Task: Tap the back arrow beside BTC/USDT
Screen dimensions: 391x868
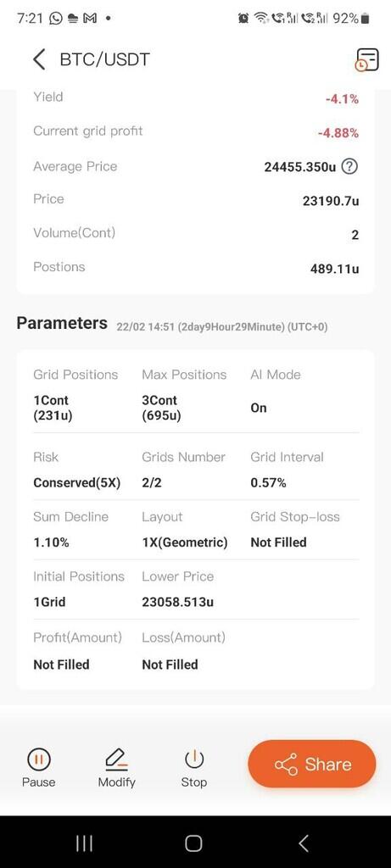Action: point(39,59)
